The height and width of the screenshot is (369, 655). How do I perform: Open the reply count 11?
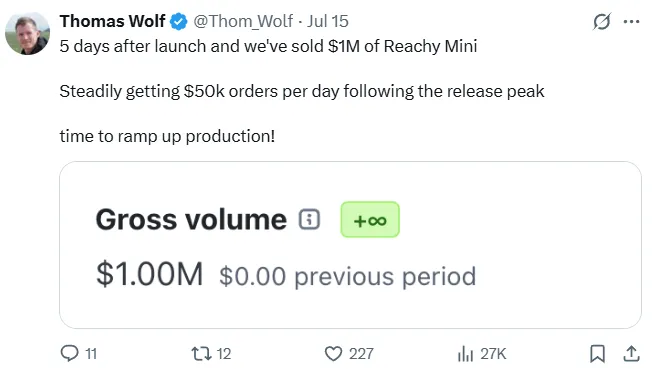(x=91, y=354)
